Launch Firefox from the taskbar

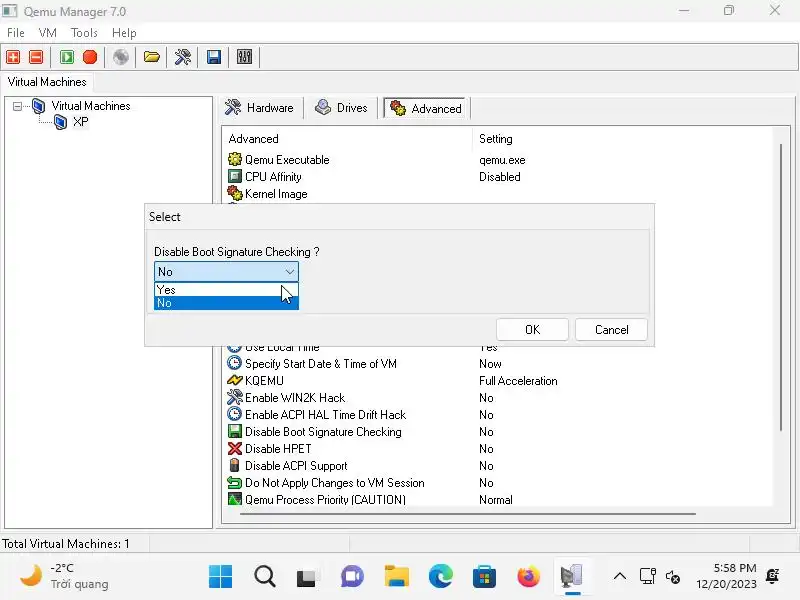click(529, 577)
